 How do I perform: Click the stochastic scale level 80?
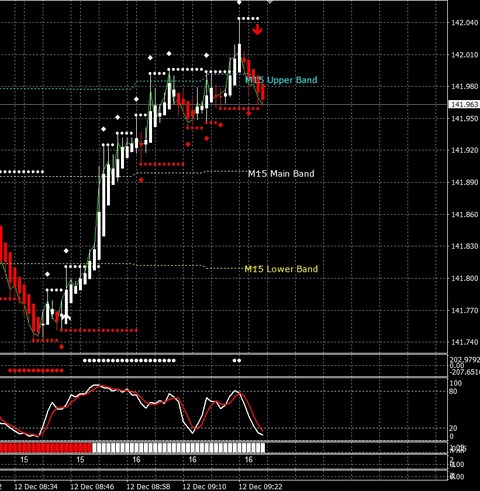click(x=453, y=391)
